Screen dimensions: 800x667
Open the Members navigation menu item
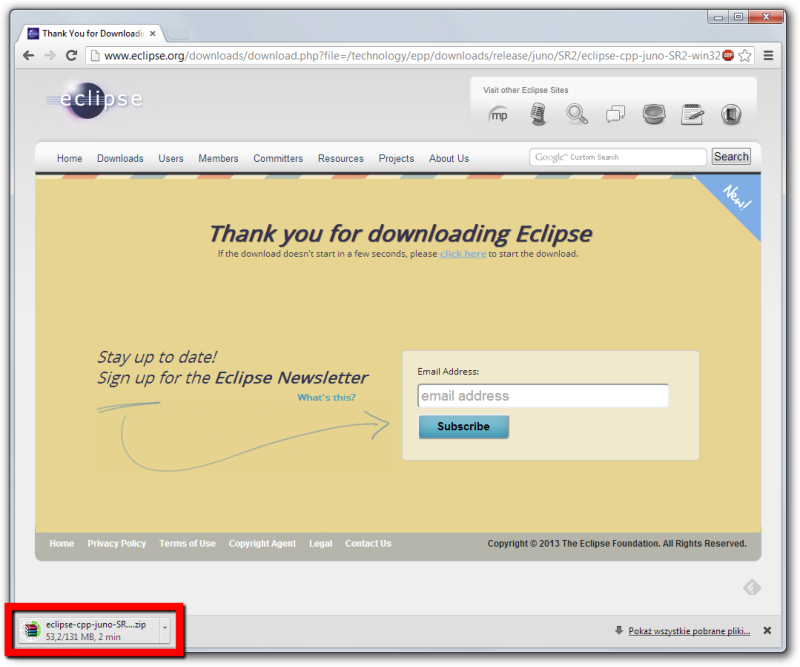click(x=218, y=158)
